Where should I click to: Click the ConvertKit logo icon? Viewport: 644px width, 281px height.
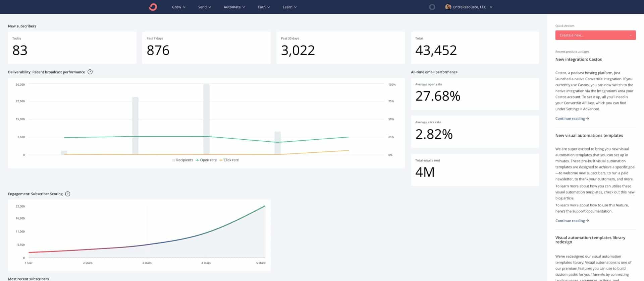tap(153, 7)
